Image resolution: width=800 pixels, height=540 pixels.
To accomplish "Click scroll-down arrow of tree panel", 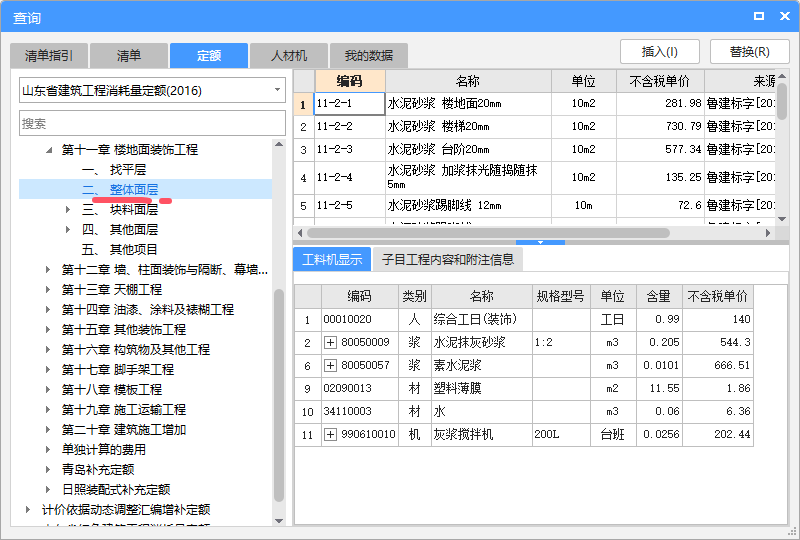I will coord(279,521).
